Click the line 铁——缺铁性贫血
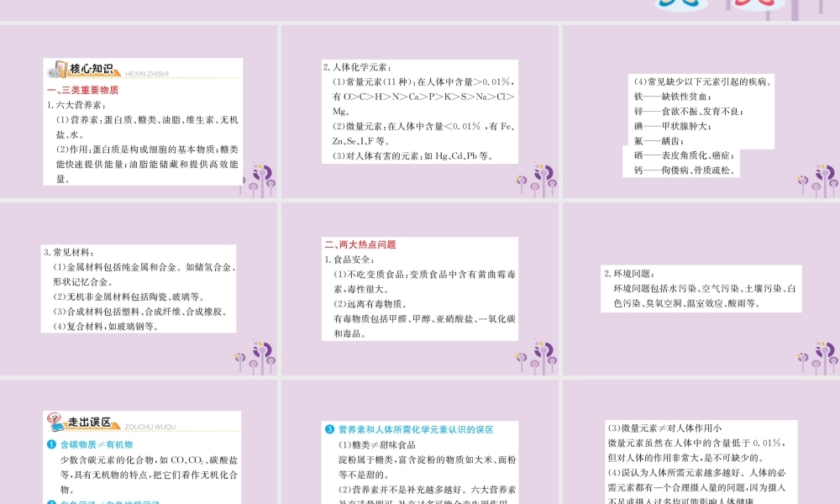The width and height of the screenshot is (840, 504). 674,97
